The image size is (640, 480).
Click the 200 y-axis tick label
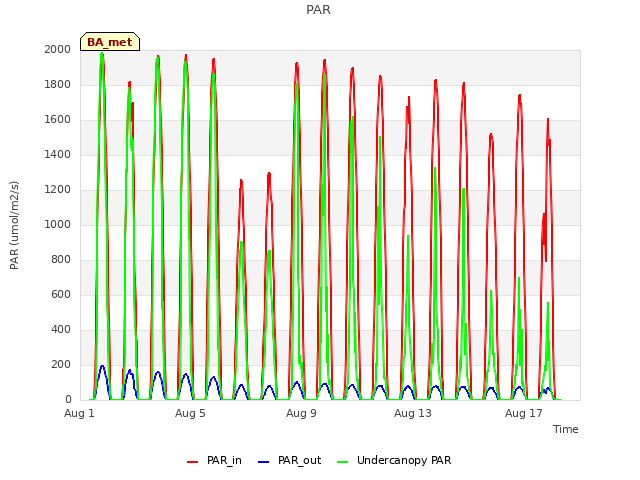[61, 364]
